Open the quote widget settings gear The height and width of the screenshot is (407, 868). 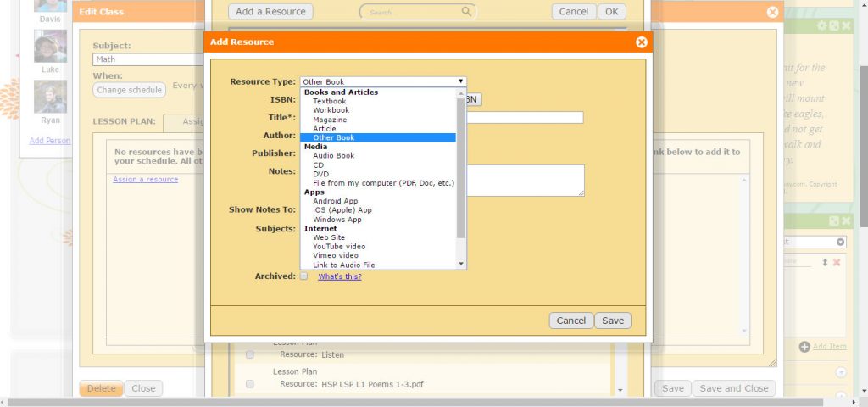tap(821, 26)
